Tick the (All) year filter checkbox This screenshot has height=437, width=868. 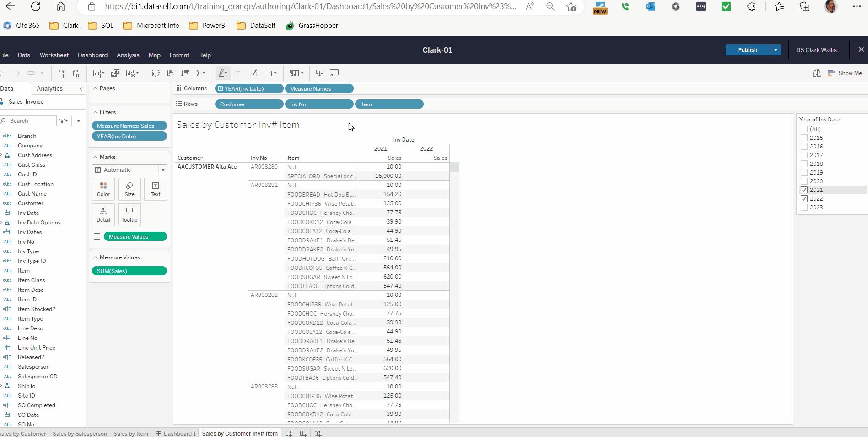point(804,129)
